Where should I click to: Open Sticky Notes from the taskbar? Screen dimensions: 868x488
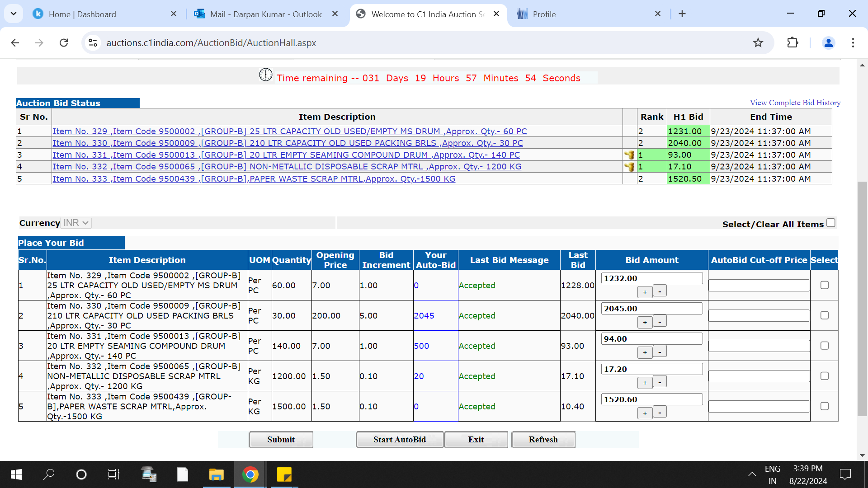click(284, 474)
